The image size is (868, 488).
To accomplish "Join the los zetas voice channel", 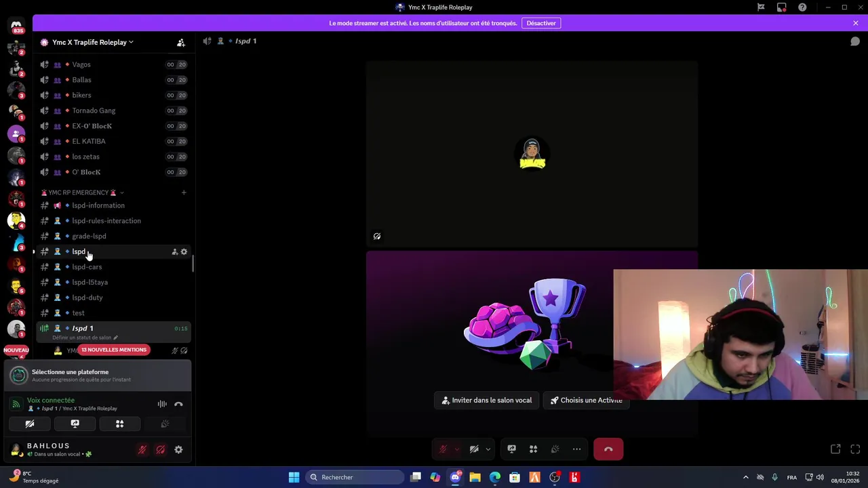I will [113, 157].
